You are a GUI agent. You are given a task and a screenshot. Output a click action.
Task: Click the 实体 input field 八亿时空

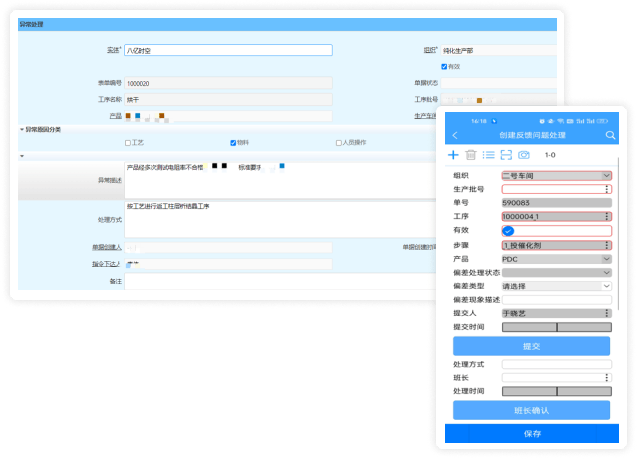[x=228, y=50]
